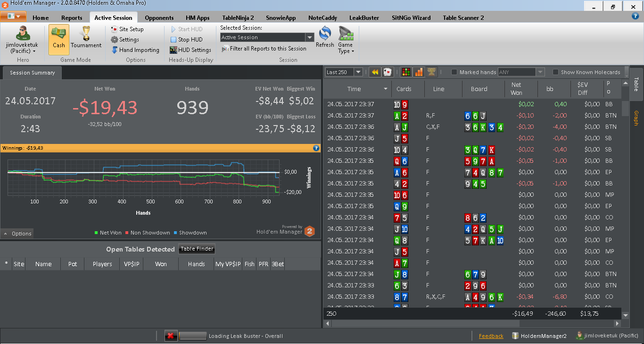Open the help icon at ribbon right
644x344 pixels.
[x=635, y=16]
